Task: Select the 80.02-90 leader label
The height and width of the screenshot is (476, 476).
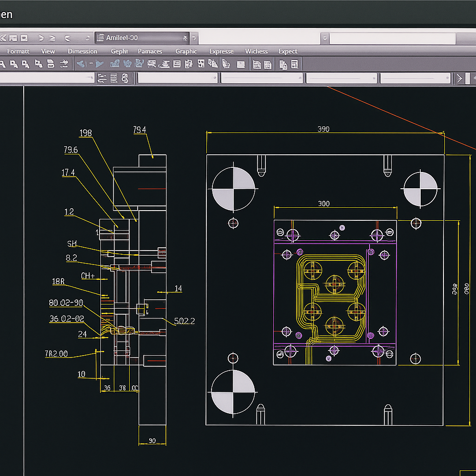Action: point(66,303)
